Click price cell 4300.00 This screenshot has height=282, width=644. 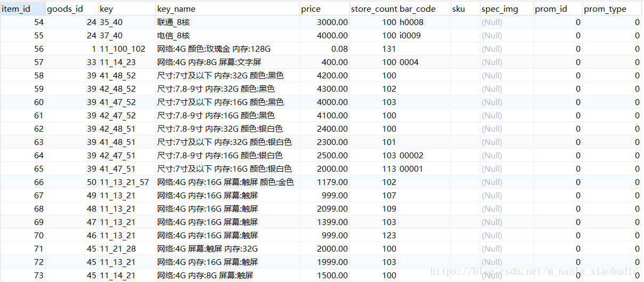coord(324,88)
